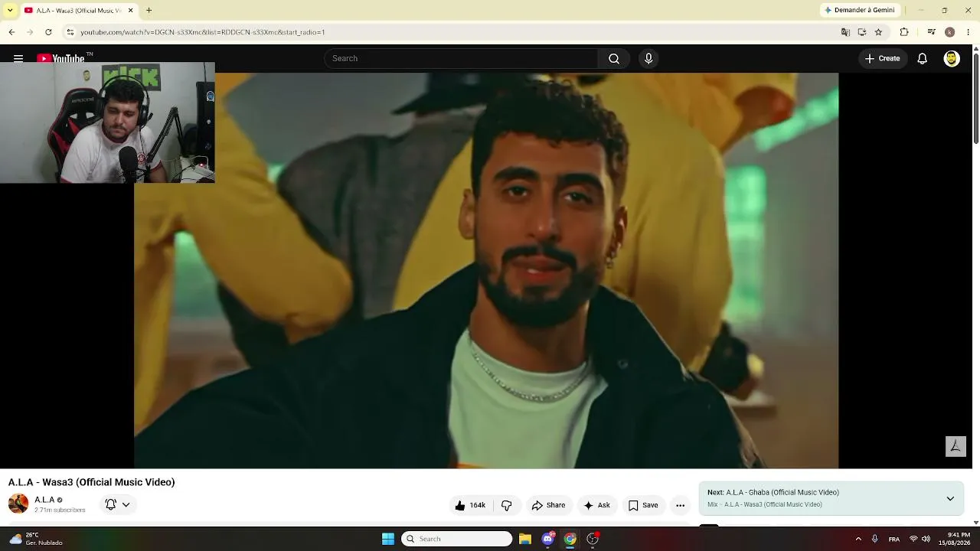The image size is (980, 551).
Task: Open the install/cast icon in address bar
Action: click(862, 32)
